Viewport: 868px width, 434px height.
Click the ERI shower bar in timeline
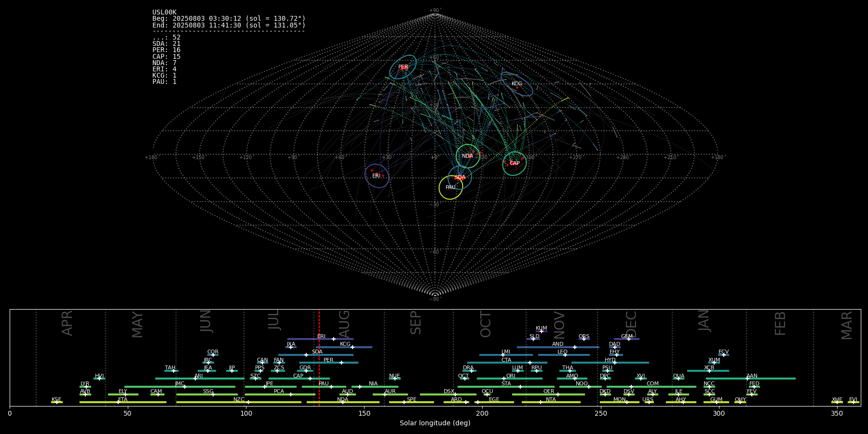point(320,339)
